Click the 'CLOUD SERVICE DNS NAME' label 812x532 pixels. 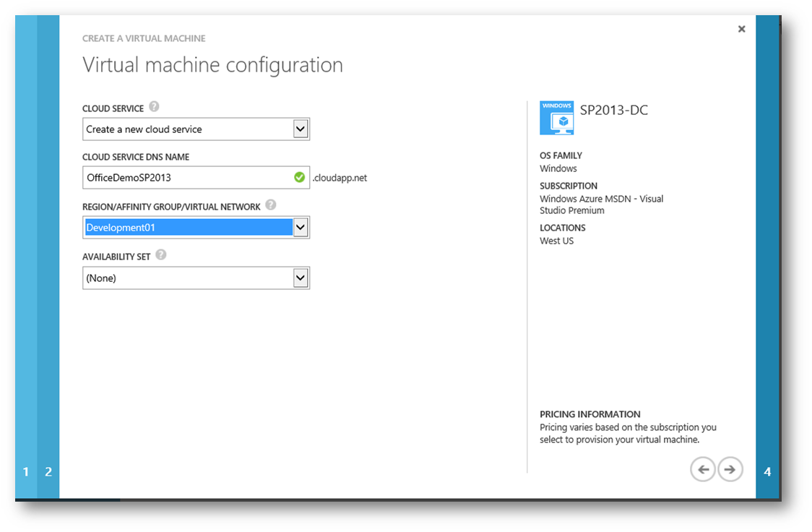(x=136, y=157)
